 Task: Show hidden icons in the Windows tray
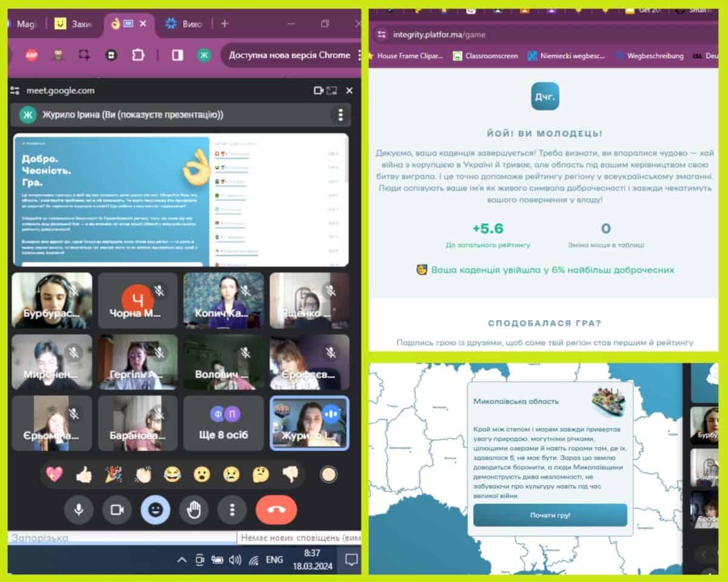click(181, 560)
